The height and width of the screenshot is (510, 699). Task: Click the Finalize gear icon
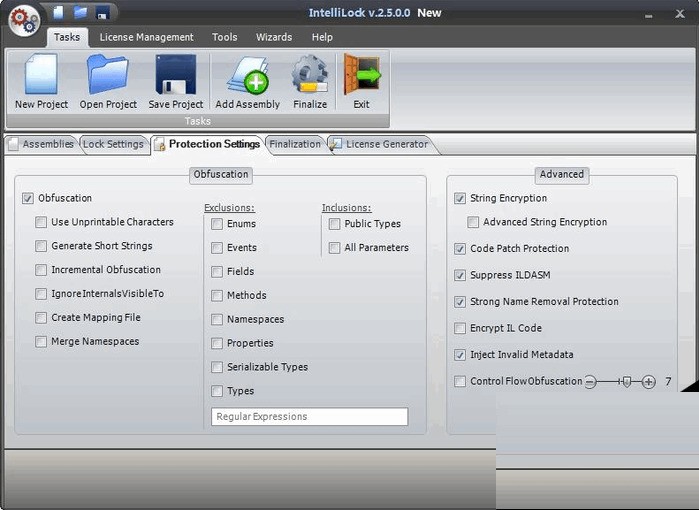[x=310, y=75]
